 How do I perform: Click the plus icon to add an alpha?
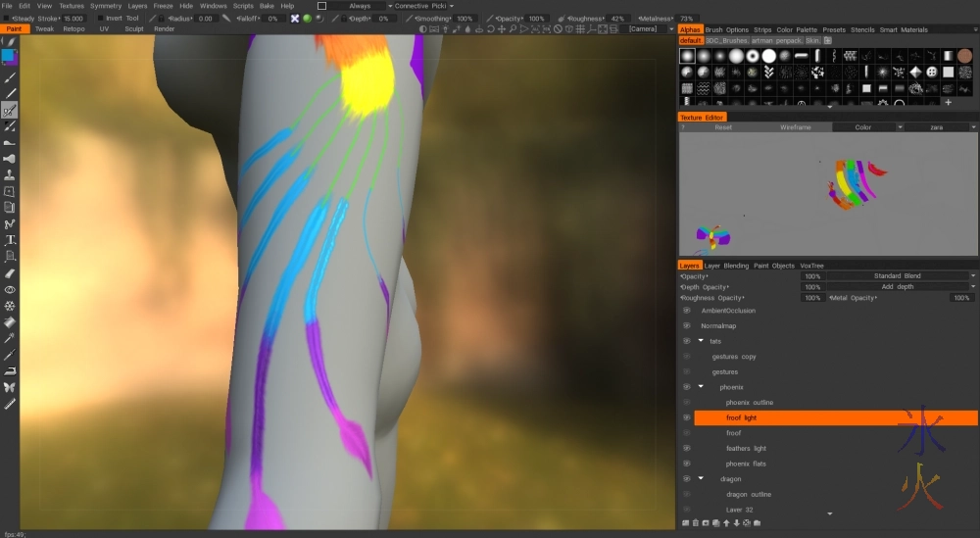(948, 103)
